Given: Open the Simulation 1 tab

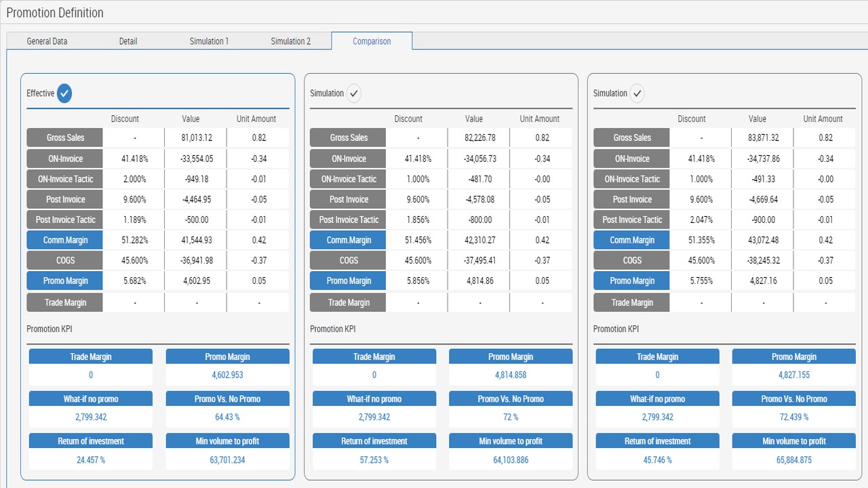Looking at the screenshot, I should 209,41.
